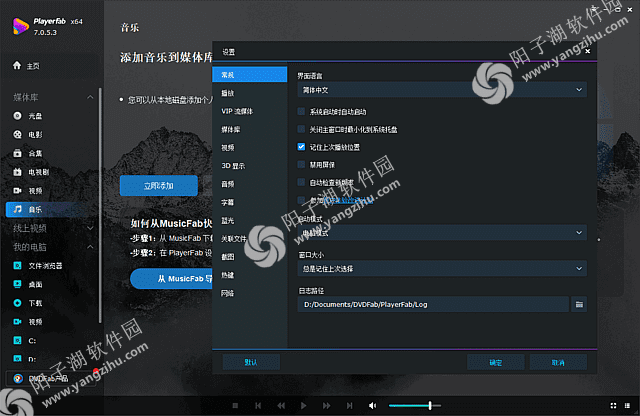Collapse the 我的电脑 sidebar section
The height and width of the screenshot is (416, 640).
click(x=90, y=247)
